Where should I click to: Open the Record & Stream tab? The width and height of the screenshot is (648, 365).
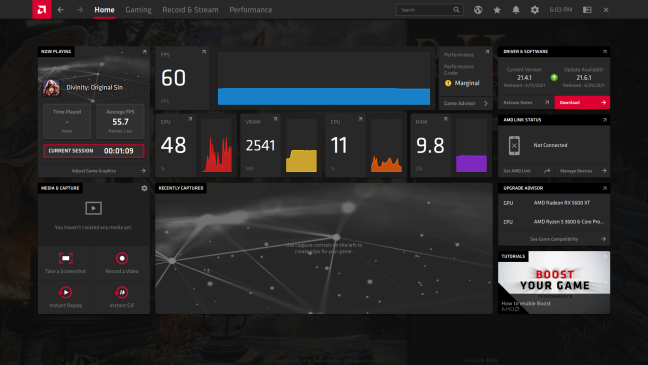pyautogui.click(x=190, y=10)
